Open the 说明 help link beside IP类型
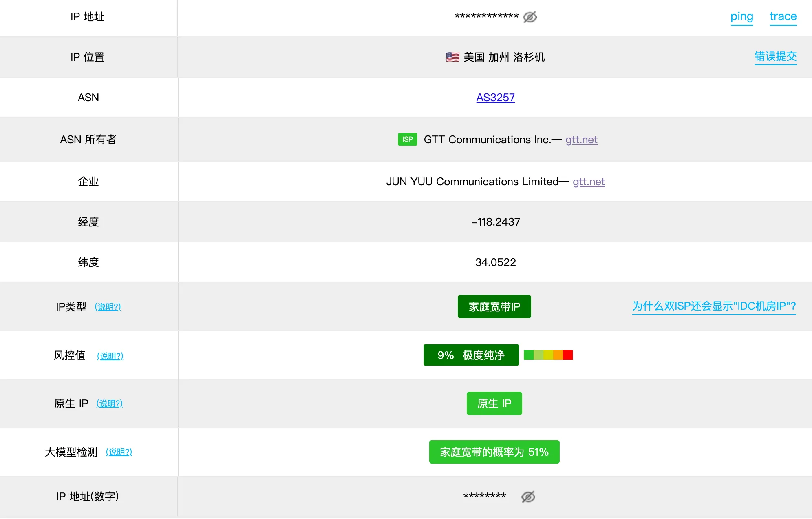The width and height of the screenshot is (812, 519). tap(108, 307)
